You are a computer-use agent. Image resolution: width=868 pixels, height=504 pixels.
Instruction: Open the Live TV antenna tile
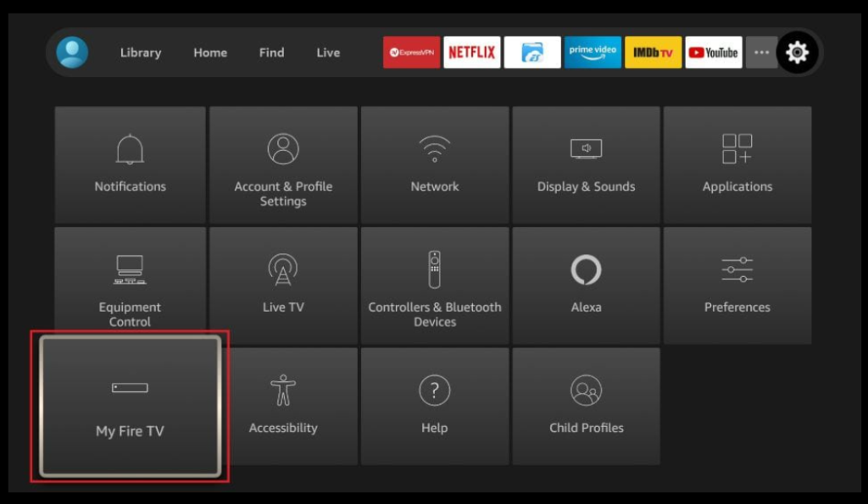283,285
